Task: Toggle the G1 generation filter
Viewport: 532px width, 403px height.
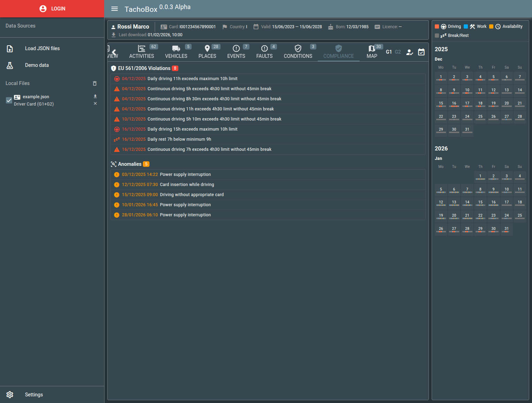Action: [x=389, y=52]
